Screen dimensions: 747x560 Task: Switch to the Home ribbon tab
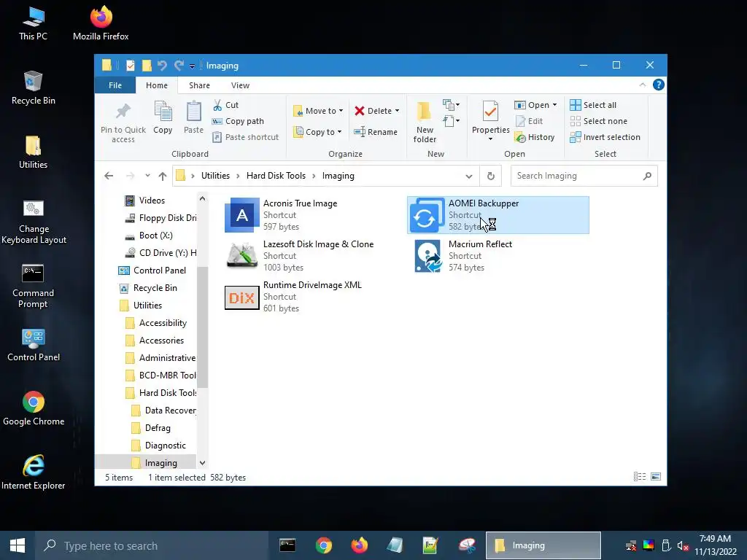pos(157,85)
